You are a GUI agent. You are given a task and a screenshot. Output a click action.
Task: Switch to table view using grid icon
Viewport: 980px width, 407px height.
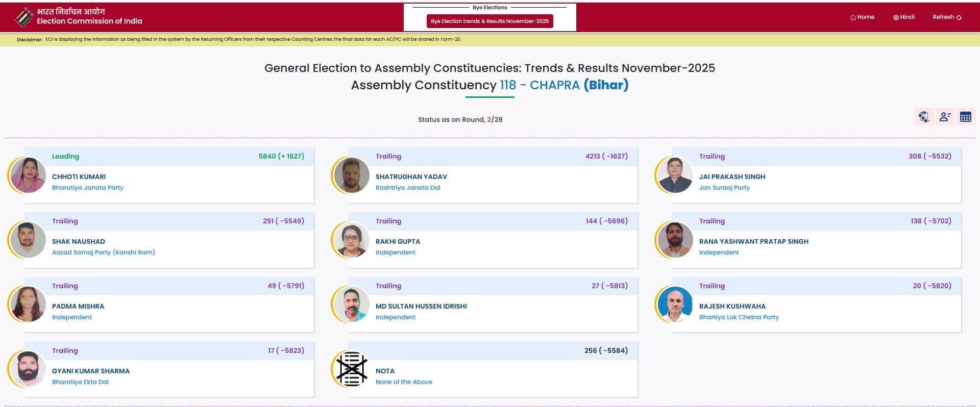pos(966,116)
